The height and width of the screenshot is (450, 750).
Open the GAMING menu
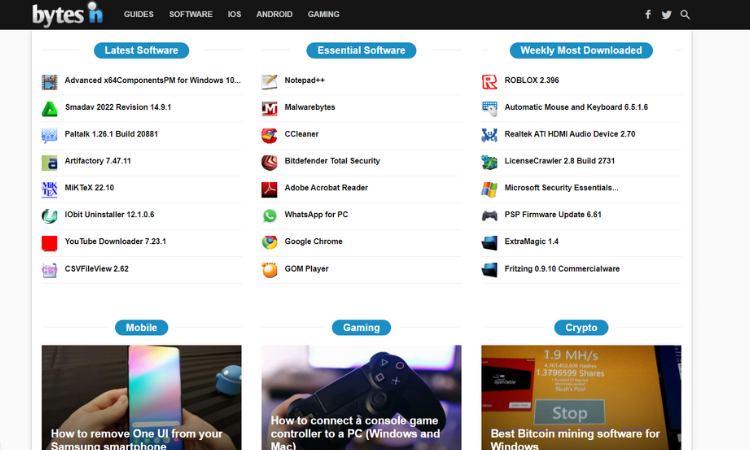point(324,14)
